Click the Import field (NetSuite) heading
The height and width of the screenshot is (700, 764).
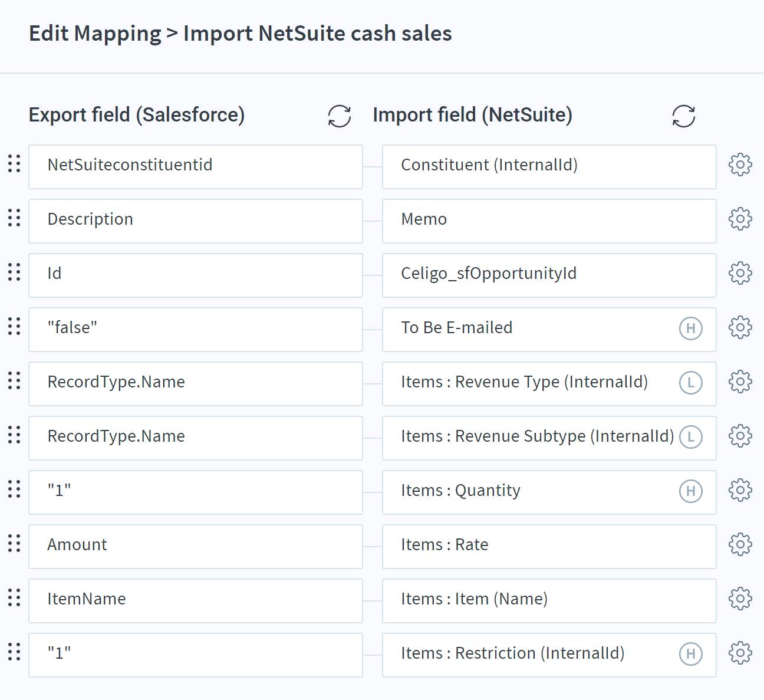(x=473, y=115)
